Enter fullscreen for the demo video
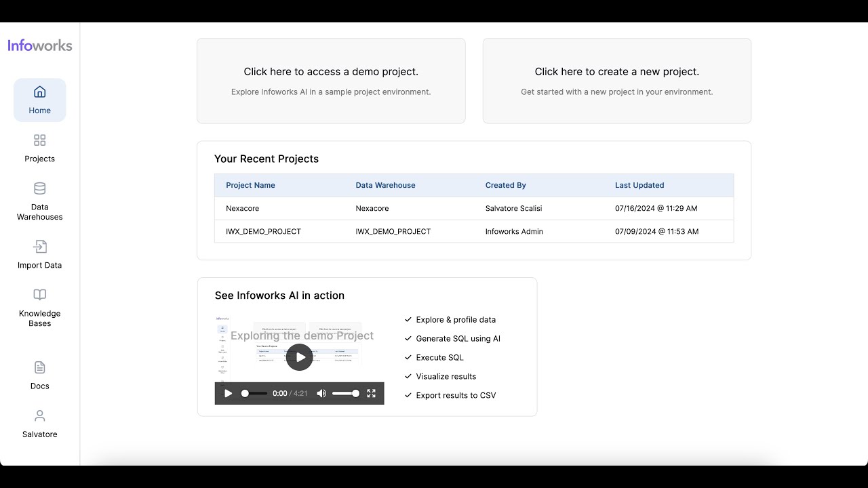The width and height of the screenshot is (868, 488). 371,393
